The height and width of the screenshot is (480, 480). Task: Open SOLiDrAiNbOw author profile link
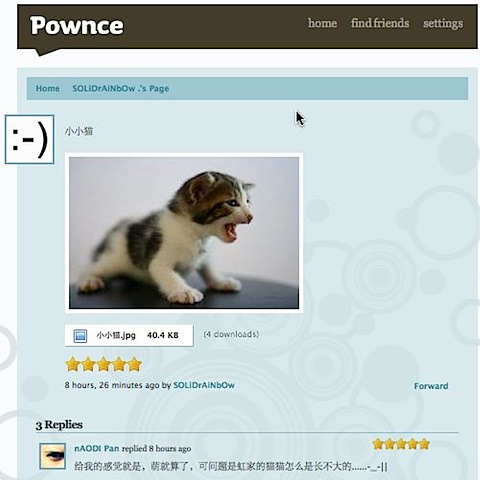click(x=204, y=385)
